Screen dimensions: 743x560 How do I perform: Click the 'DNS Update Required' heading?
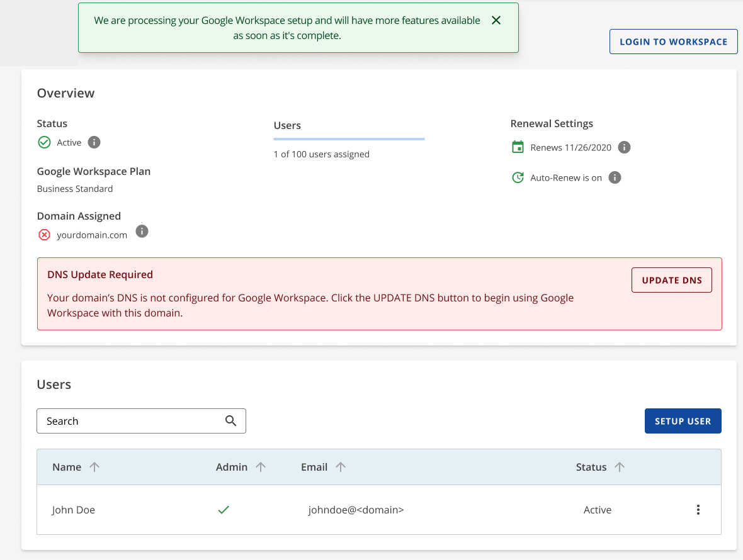click(100, 274)
